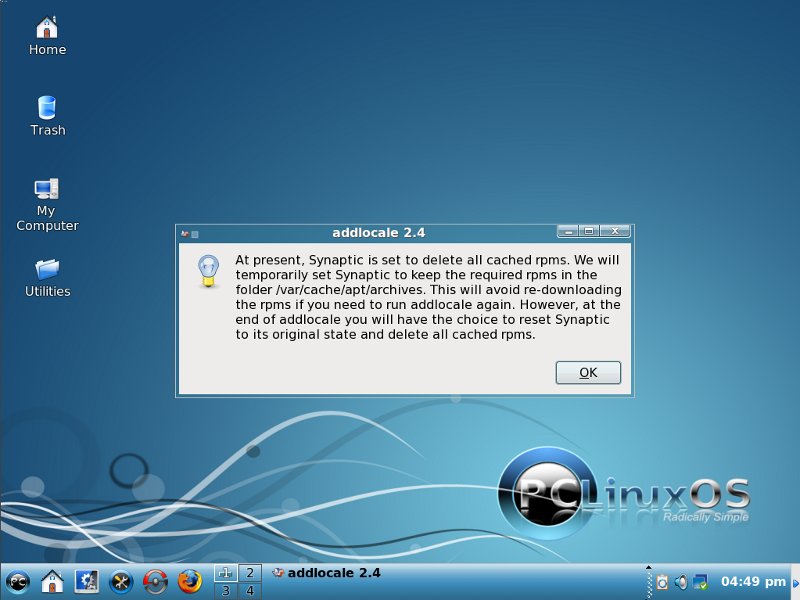Open the network status tray icon

coord(700,581)
